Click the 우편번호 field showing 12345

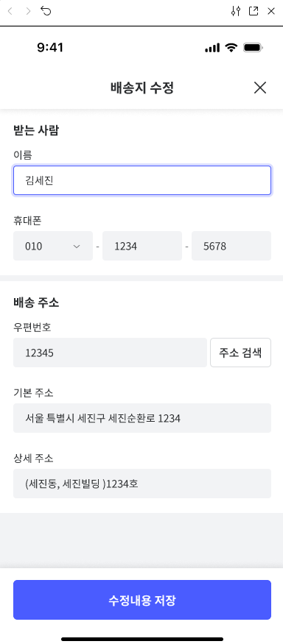point(110,353)
